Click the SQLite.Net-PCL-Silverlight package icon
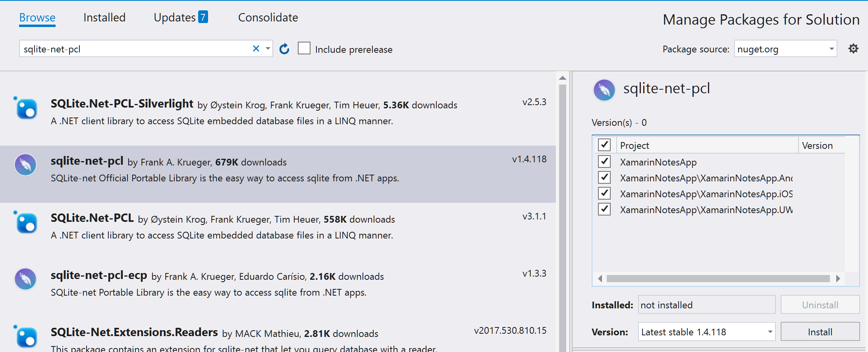 26,108
